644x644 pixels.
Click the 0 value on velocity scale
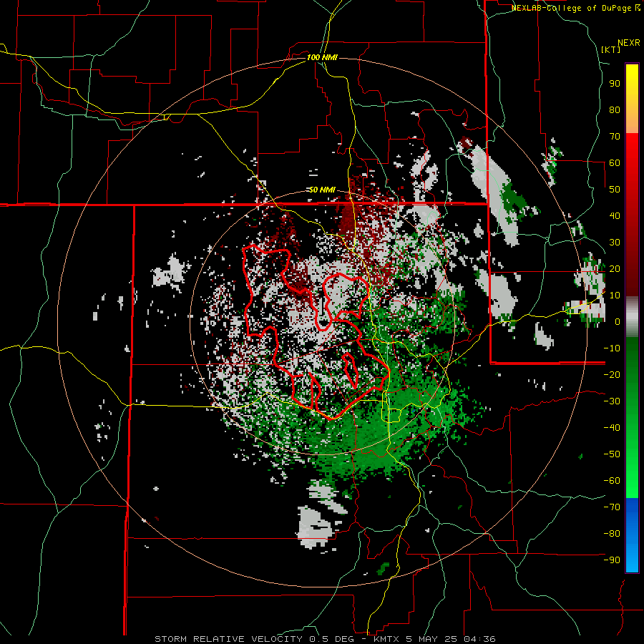click(x=618, y=321)
